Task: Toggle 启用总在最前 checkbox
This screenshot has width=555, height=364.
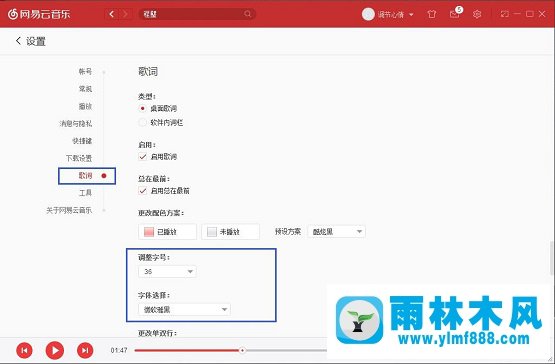Action: (143, 191)
